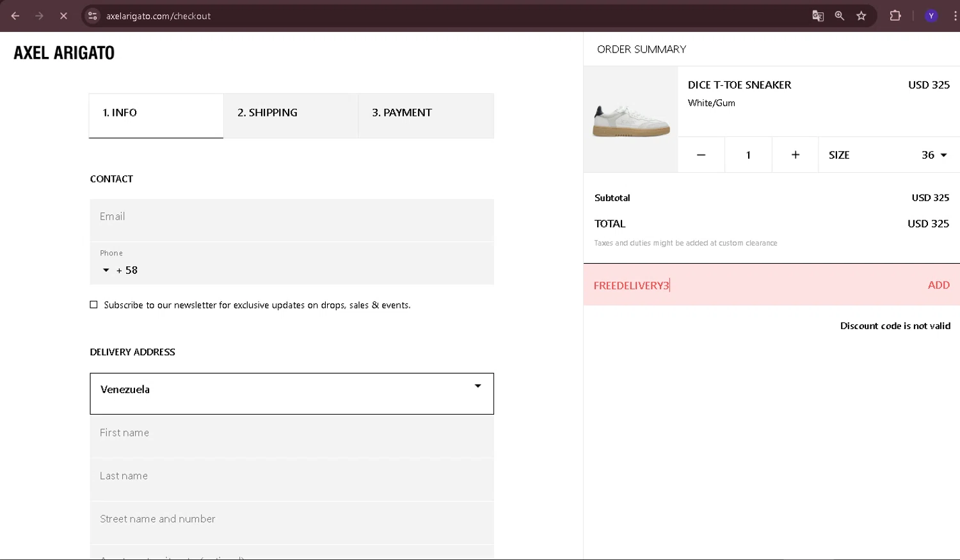
Task: Bookmark this page with the star
Action: click(861, 16)
